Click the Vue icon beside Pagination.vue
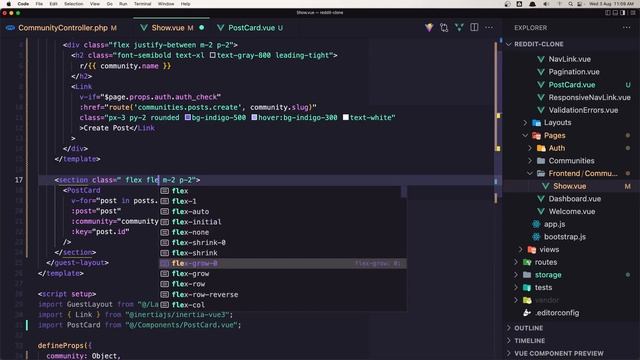The width and height of the screenshot is (640, 360). click(x=541, y=72)
